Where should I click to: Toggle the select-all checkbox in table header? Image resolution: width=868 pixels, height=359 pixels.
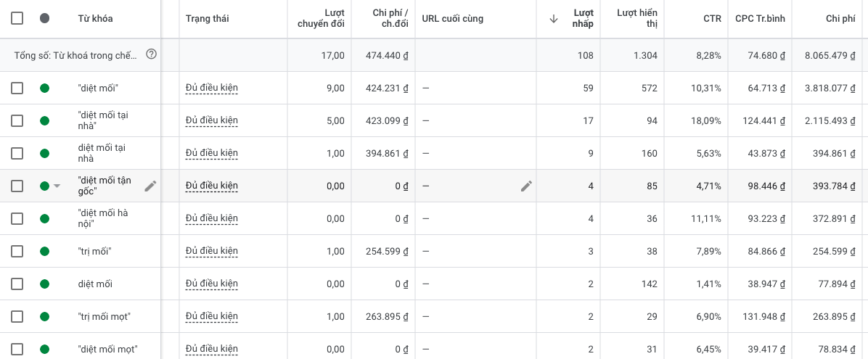pyautogui.click(x=17, y=19)
